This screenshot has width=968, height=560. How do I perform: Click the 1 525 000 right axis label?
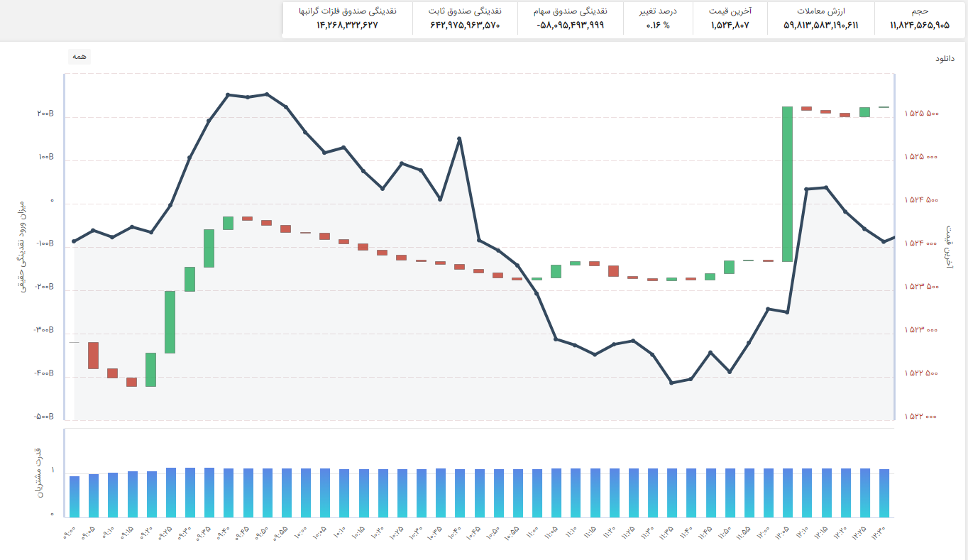tap(921, 157)
